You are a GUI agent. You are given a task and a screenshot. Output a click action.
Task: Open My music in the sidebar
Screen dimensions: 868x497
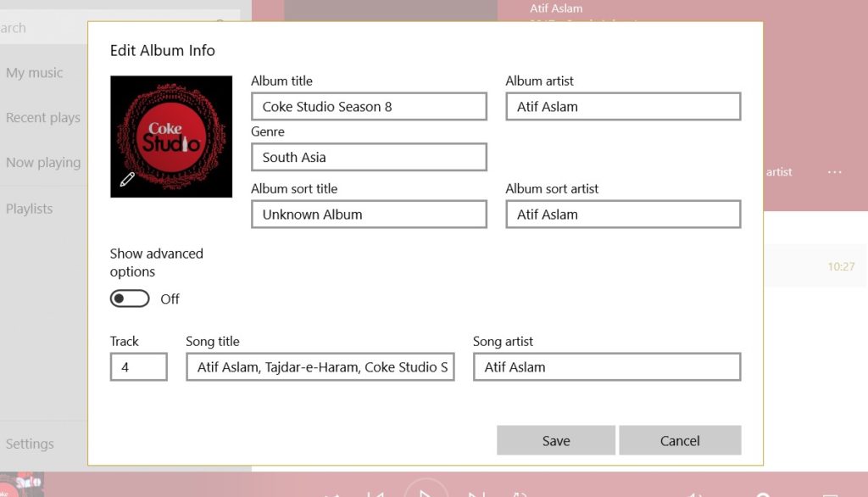(x=35, y=72)
